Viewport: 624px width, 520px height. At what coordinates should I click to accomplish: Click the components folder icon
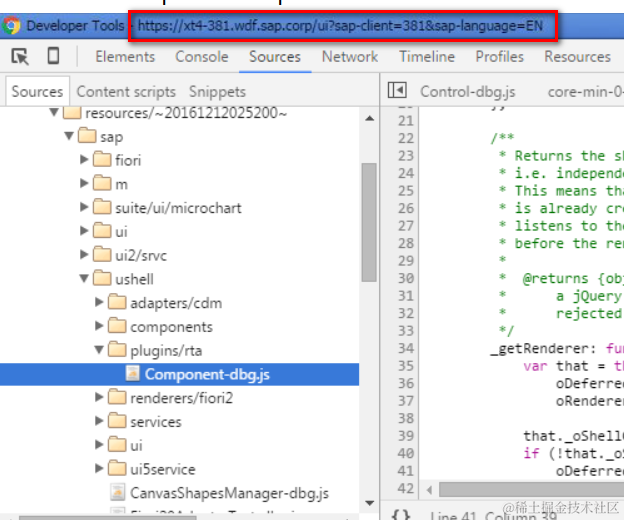(117, 325)
